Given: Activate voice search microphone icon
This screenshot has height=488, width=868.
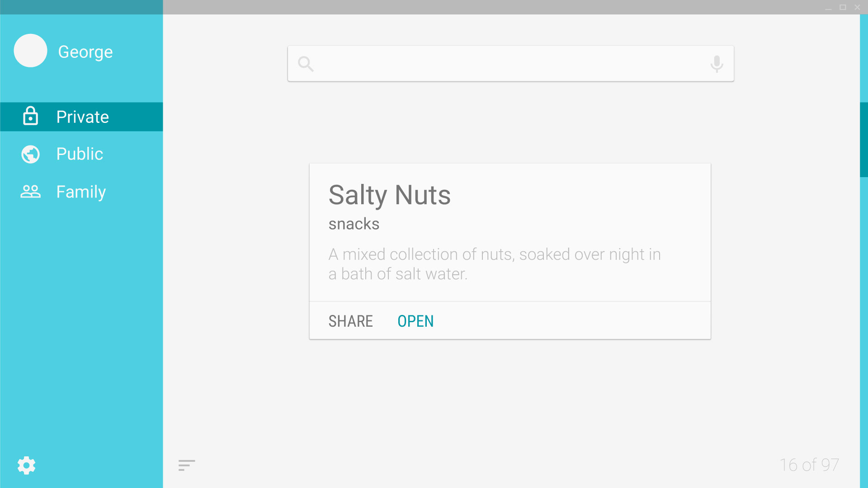Looking at the screenshot, I should coord(717,64).
